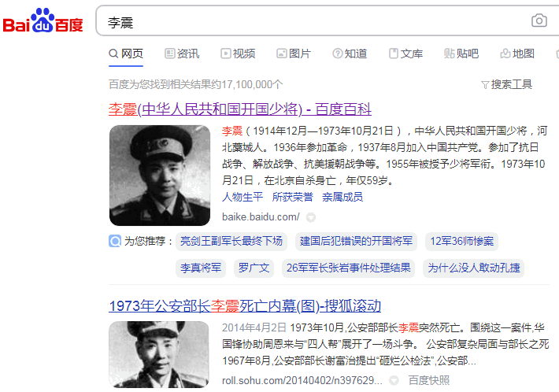This screenshot has width=559, height=392.
Task: Click shield icon beside roll.sohu.com URL
Action: coord(394,381)
